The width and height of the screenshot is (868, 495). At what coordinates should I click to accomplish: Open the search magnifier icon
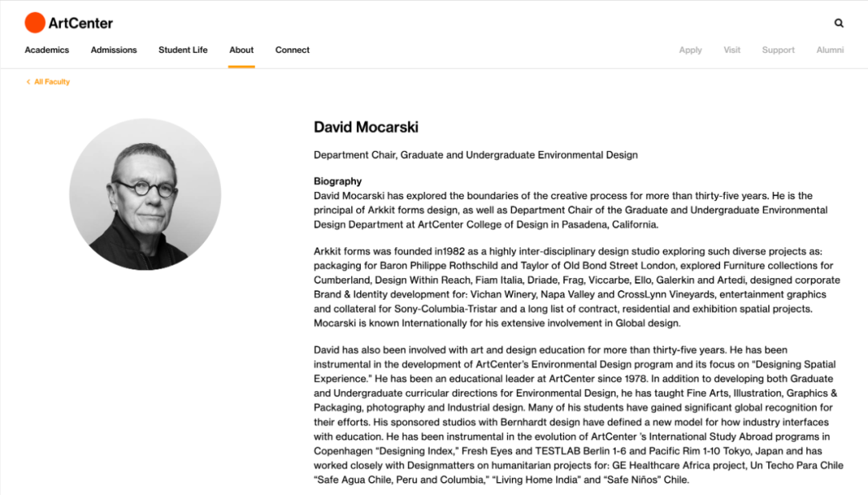click(838, 22)
